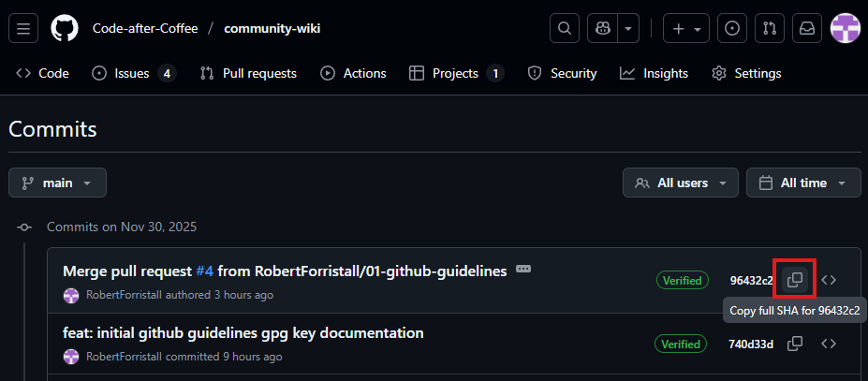Viewport: 868px width, 381px height.
Task: Expand merge commit message ellipsis
Action: (523, 270)
